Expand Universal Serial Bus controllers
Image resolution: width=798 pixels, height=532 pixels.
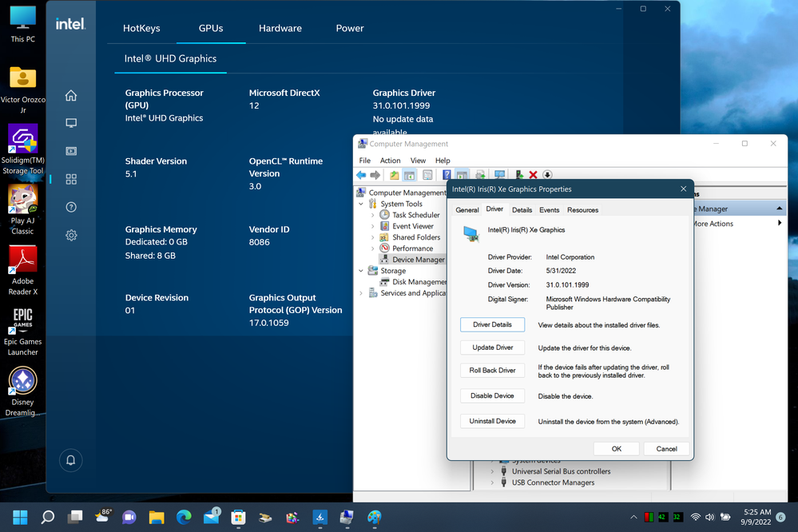pyautogui.click(x=492, y=471)
